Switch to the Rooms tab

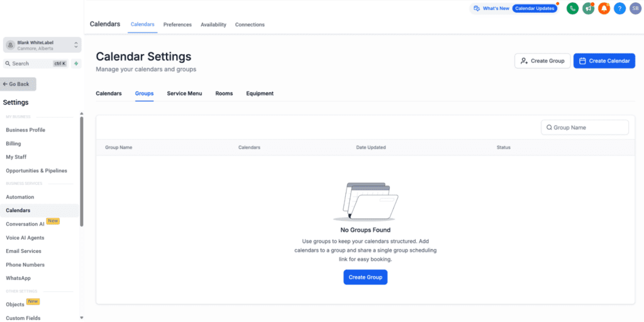click(225, 94)
